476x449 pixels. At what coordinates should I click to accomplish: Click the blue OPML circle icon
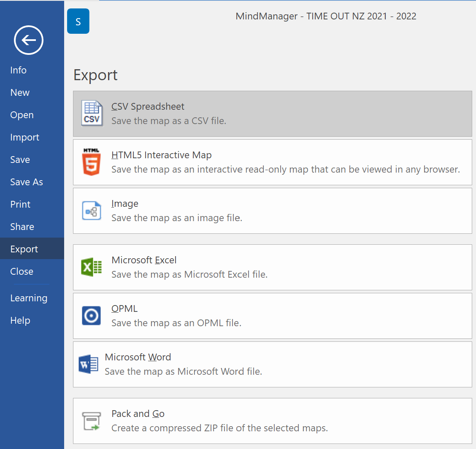(x=92, y=316)
